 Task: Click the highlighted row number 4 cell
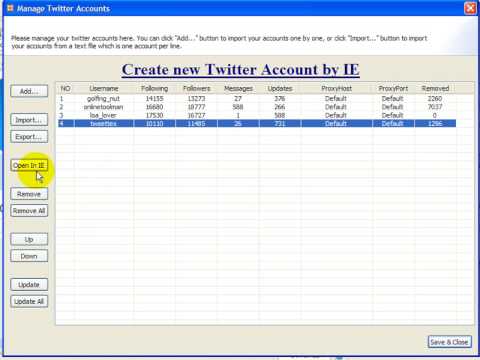click(x=66, y=124)
